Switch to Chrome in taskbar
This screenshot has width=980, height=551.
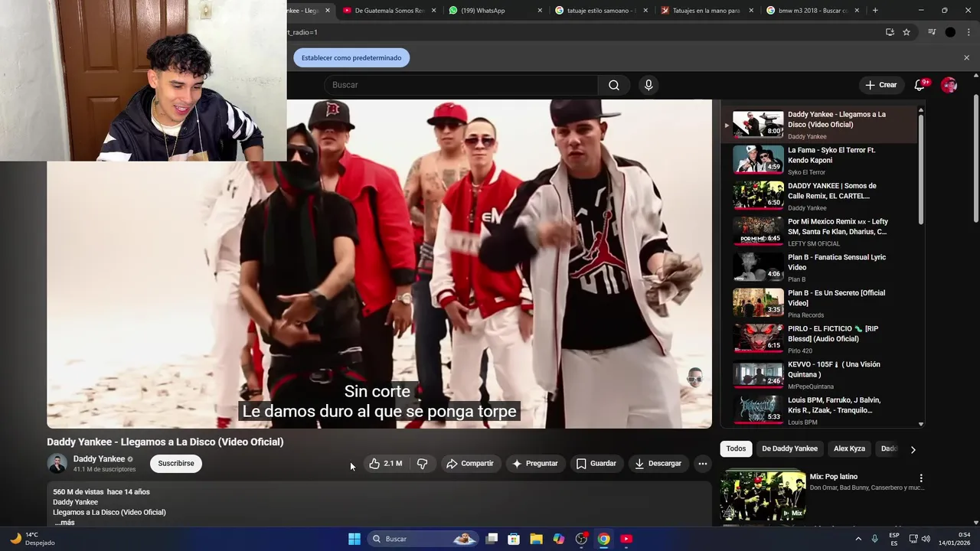tap(604, 539)
